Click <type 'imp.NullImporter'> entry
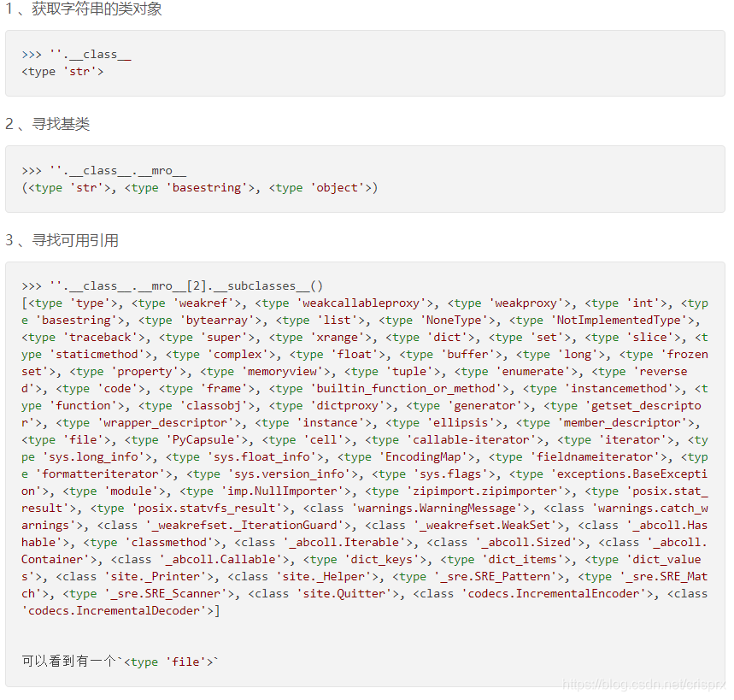This screenshot has height=700, width=734. coord(265,491)
